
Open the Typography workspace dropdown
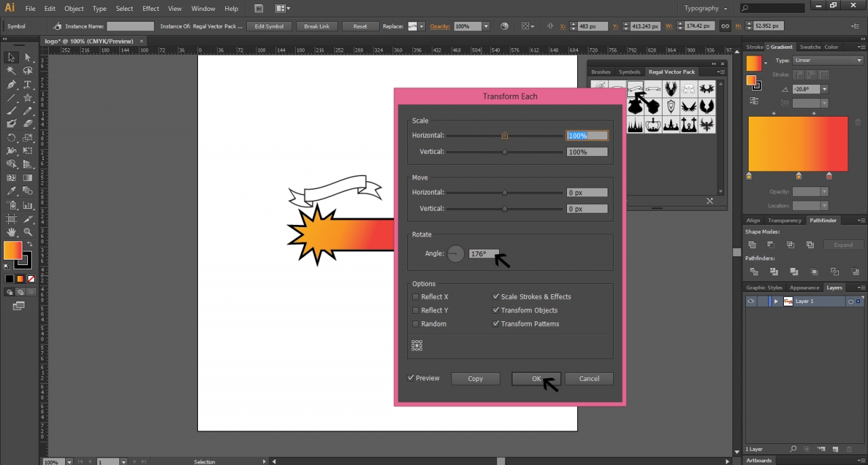[x=706, y=8]
